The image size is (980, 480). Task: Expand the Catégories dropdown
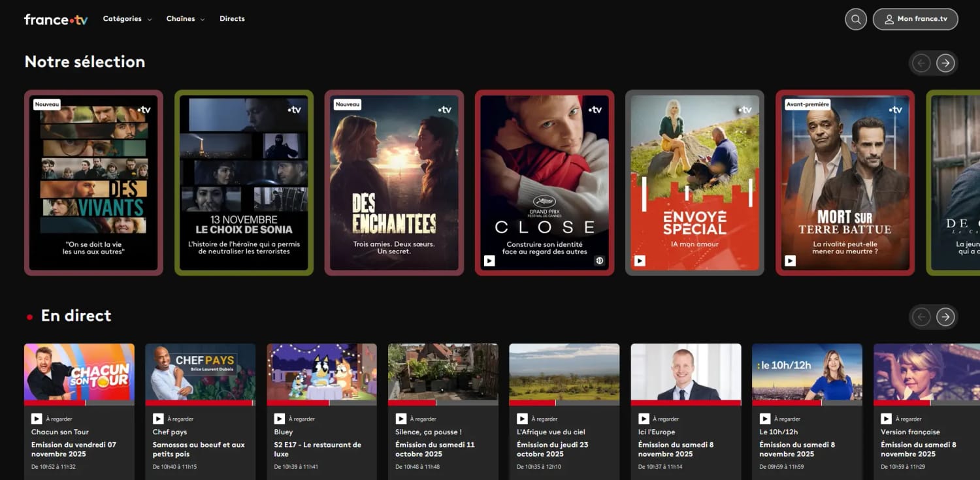(x=127, y=19)
